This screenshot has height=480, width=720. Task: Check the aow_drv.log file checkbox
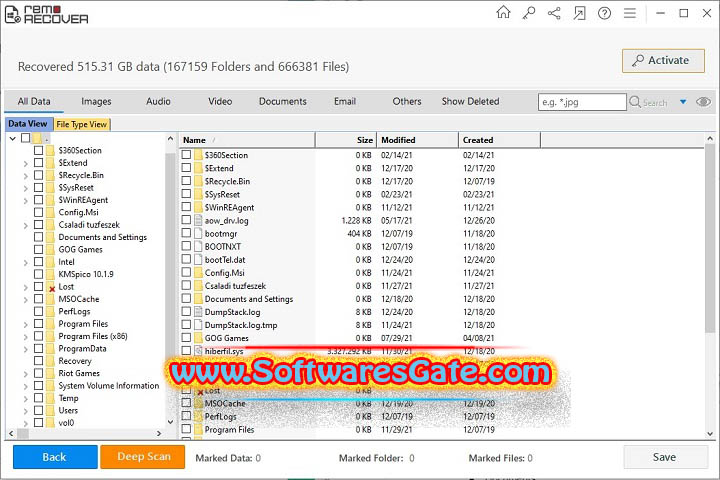[186, 220]
